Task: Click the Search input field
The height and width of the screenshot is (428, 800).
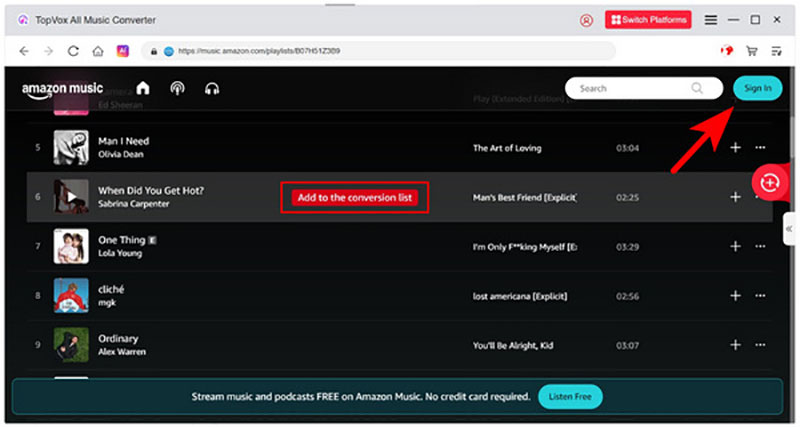Action: [643, 88]
